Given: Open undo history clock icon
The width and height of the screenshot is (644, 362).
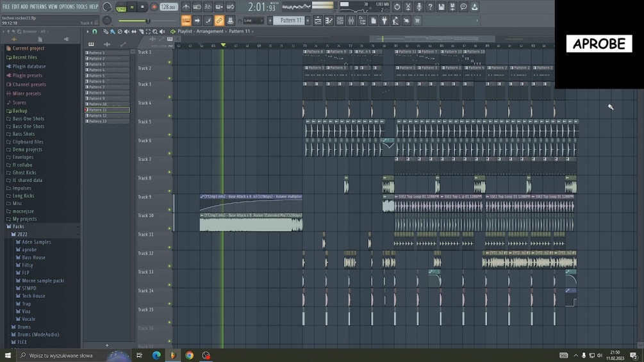Looking at the screenshot, I should [397, 6].
